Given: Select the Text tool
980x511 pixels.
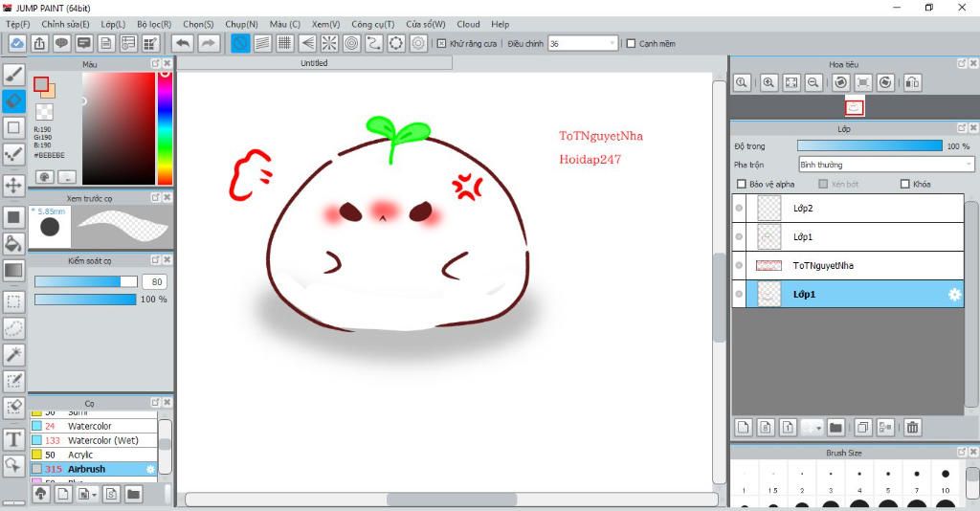Looking at the screenshot, I should tap(13, 439).
